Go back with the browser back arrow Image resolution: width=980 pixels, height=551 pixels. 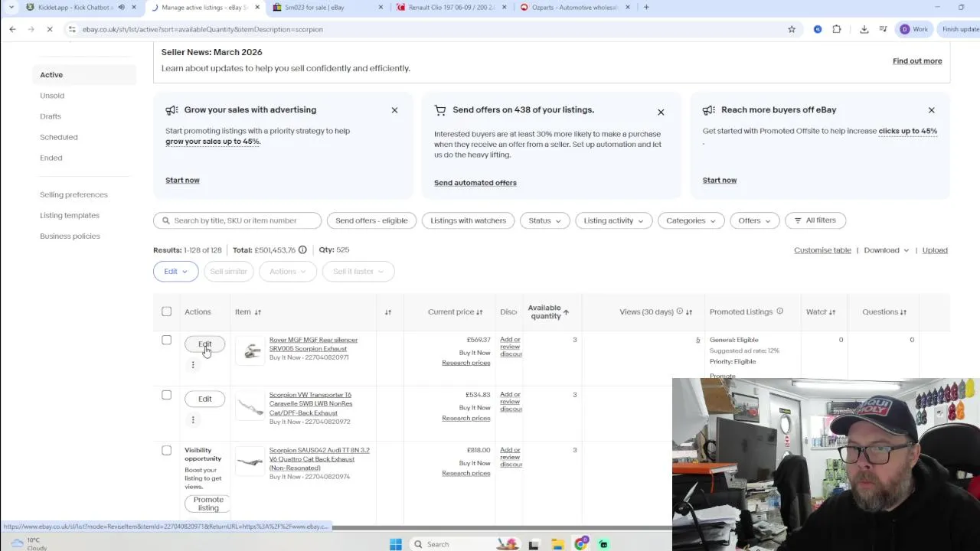pyautogui.click(x=12, y=29)
